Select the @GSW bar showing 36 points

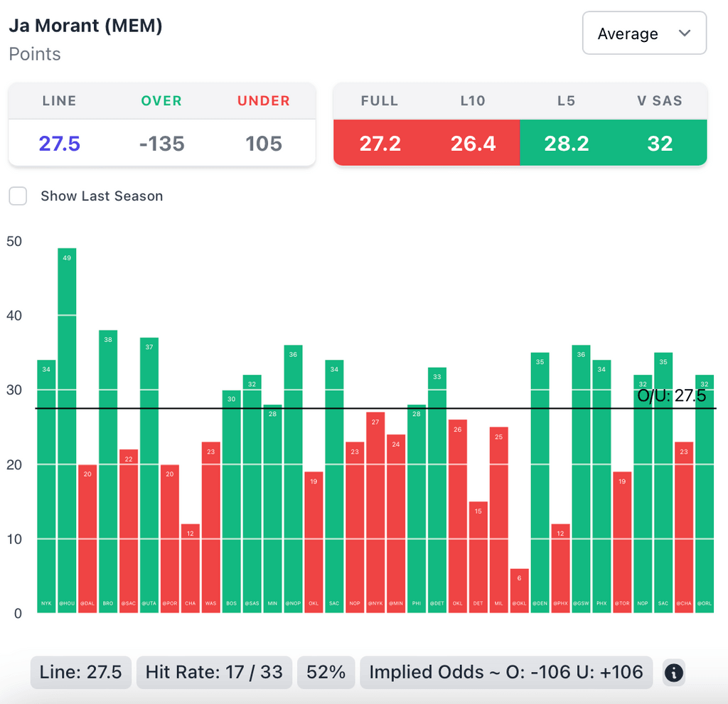click(581, 479)
